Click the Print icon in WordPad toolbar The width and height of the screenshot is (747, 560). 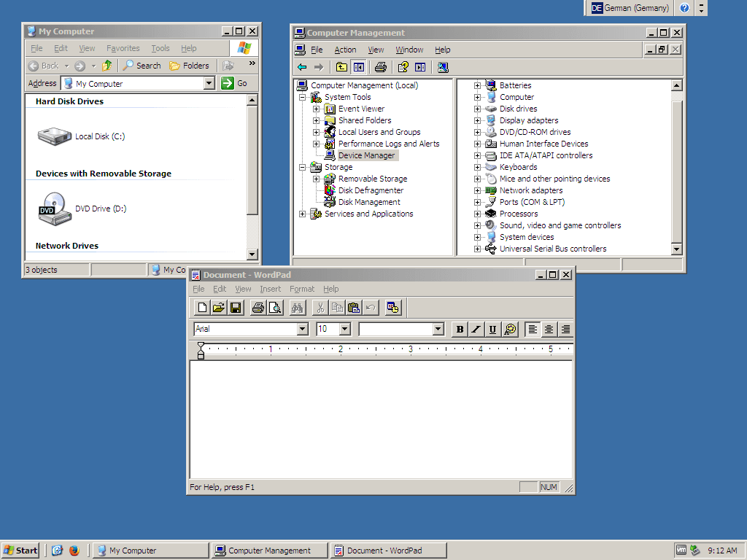258,308
